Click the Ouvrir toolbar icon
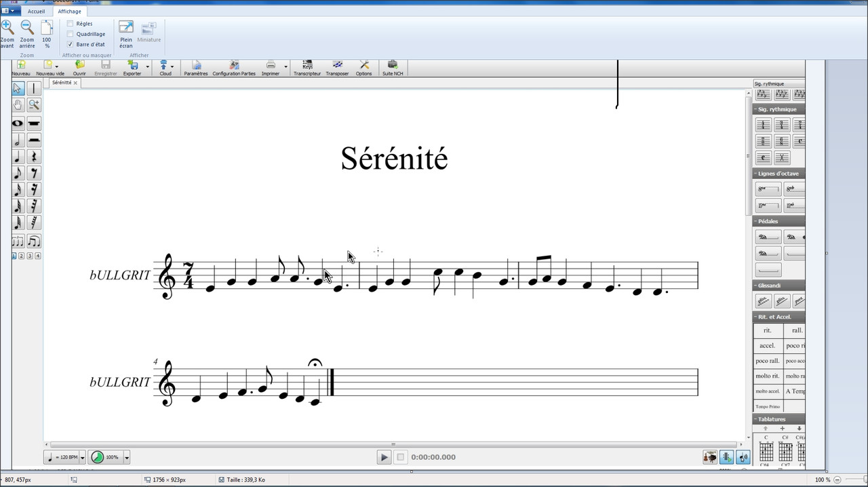The image size is (868, 487). pyautogui.click(x=79, y=68)
